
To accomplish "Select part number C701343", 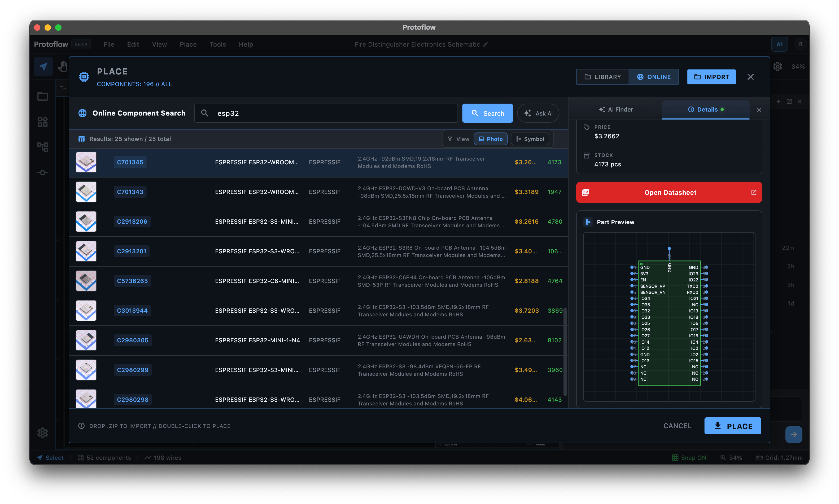I will click(x=130, y=192).
